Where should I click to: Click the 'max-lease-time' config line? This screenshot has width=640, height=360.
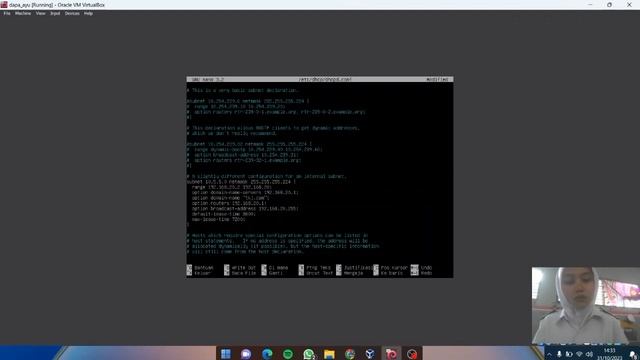(218, 219)
